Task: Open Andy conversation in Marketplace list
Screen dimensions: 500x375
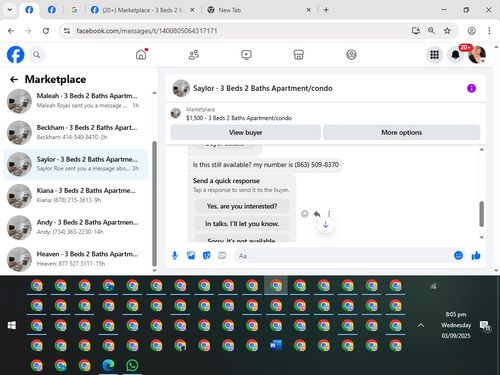Action: click(x=76, y=227)
